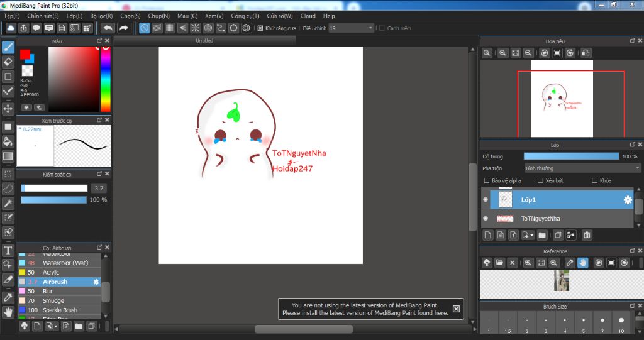Image resolution: width=644 pixels, height=340 pixels.
Task: Duplicate the current layer
Action: (557, 235)
